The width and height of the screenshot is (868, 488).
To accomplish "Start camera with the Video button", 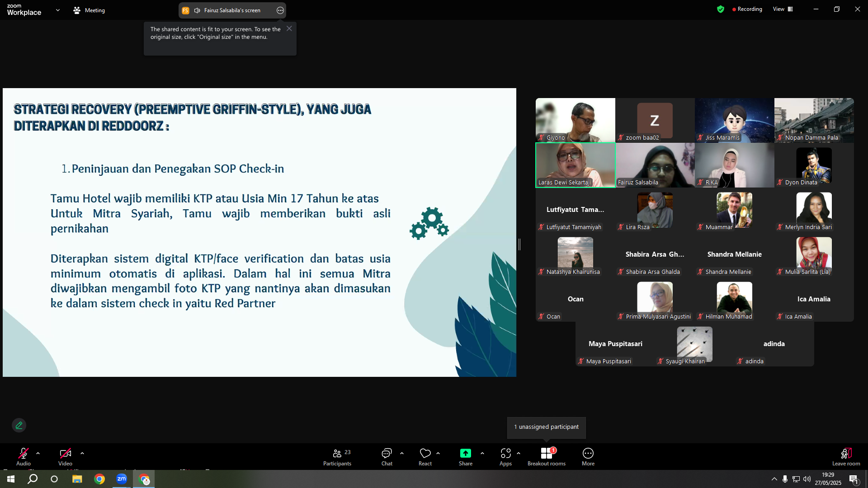I will [x=65, y=456].
